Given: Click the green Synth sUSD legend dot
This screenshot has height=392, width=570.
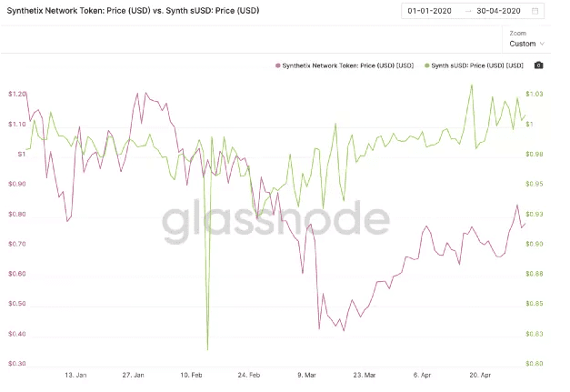Looking at the screenshot, I should (x=425, y=65).
